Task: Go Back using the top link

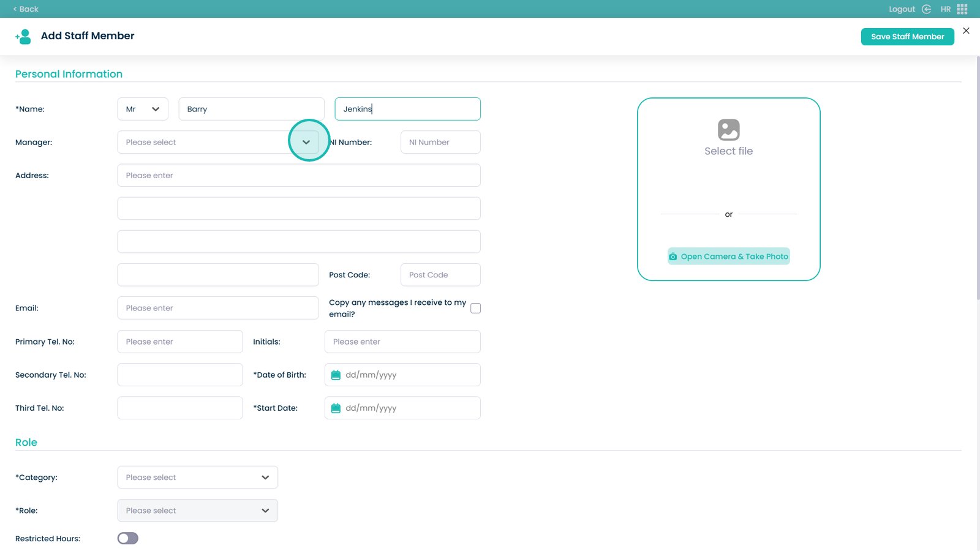Action: pos(26,9)
